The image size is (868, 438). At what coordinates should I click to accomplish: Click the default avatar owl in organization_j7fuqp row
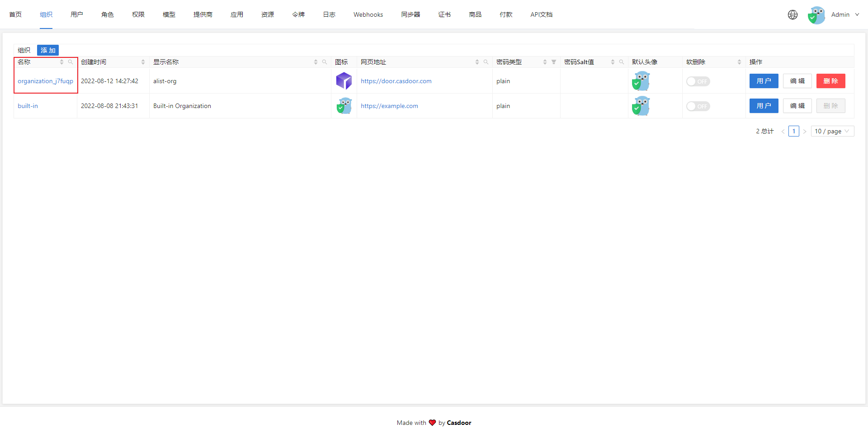[x=641, y=81]
